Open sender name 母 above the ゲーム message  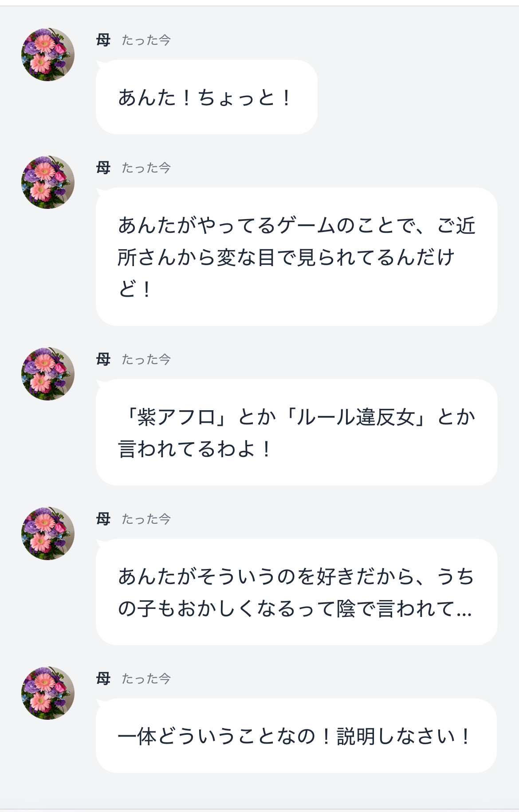tap(103, 168)
